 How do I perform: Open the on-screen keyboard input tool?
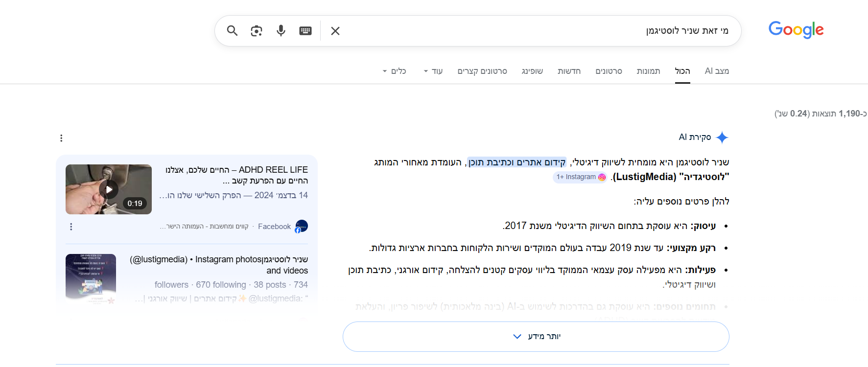point(305,31)
